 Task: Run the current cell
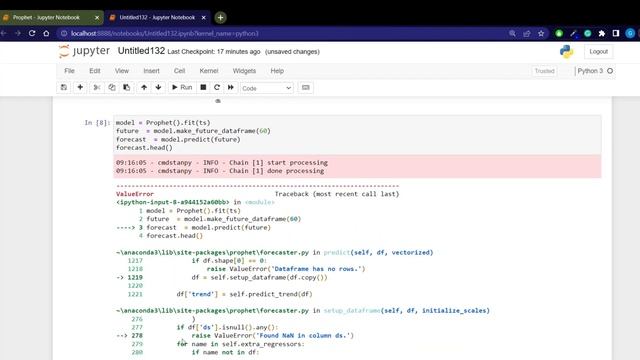click(x=182, y=87)
